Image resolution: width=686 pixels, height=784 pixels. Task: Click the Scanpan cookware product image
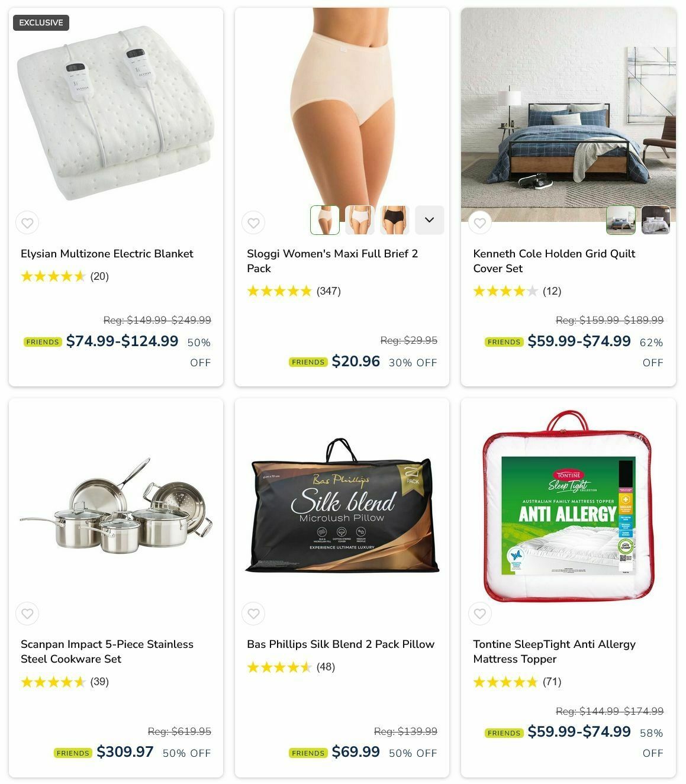click(x=116, y=504)
